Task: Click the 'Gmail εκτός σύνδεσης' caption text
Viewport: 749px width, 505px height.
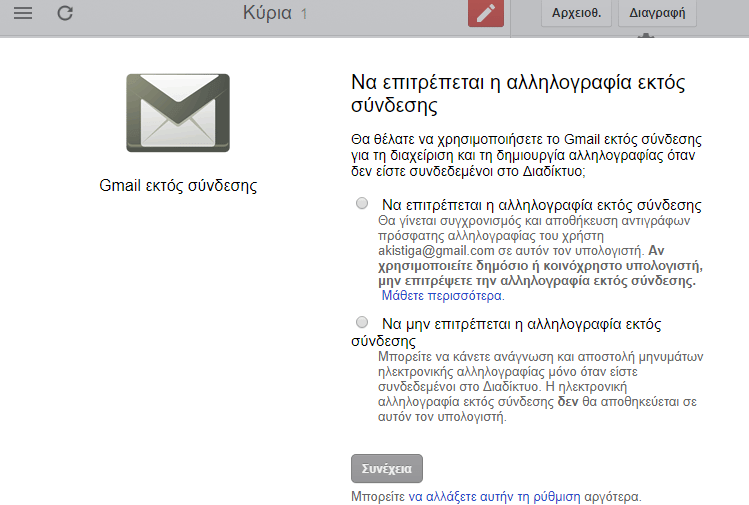Action: [x=178, y=185]
